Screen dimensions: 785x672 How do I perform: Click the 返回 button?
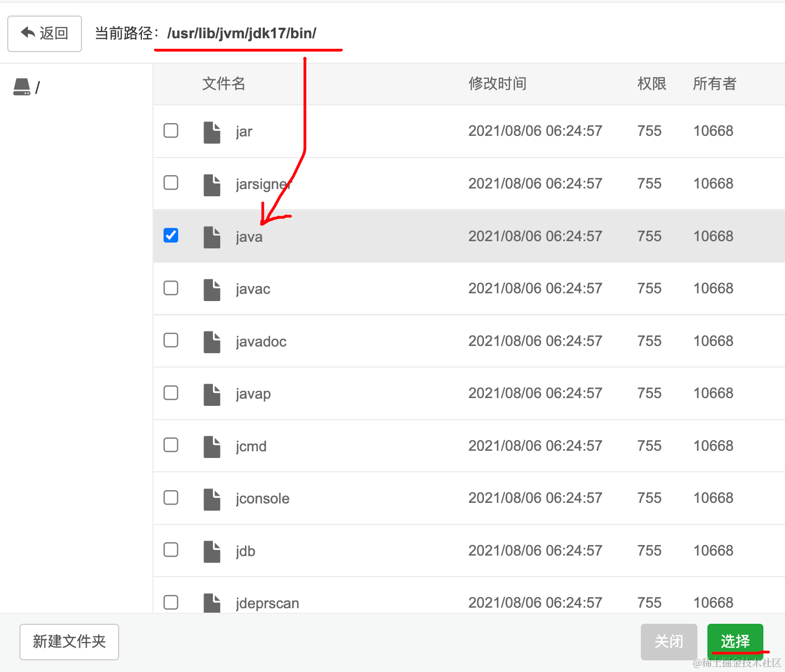(x=44, y=33)
